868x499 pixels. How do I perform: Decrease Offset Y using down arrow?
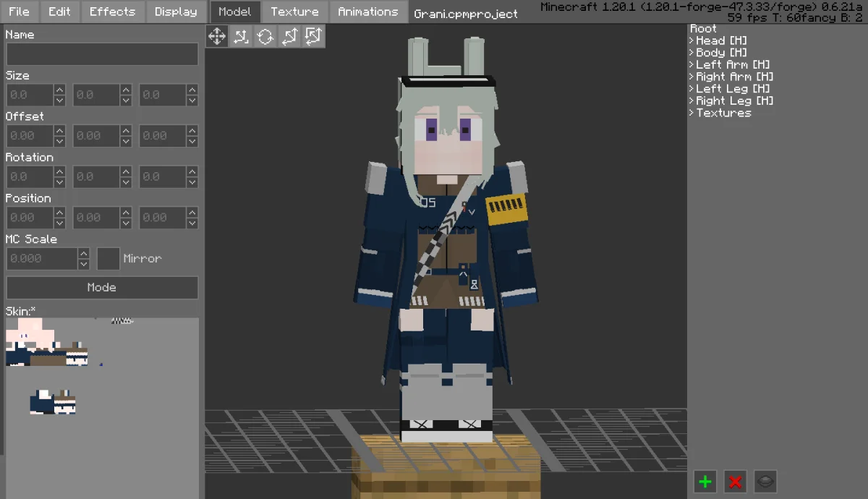pos(127,141)
